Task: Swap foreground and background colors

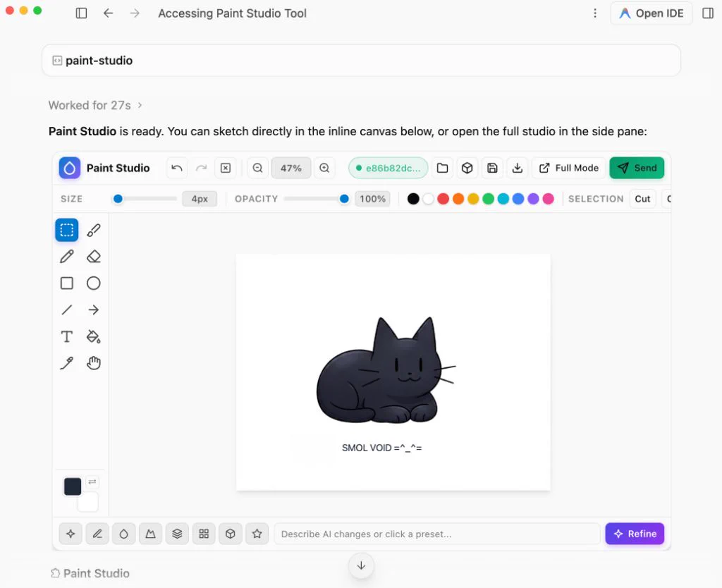Action: [x=92, y=482]
